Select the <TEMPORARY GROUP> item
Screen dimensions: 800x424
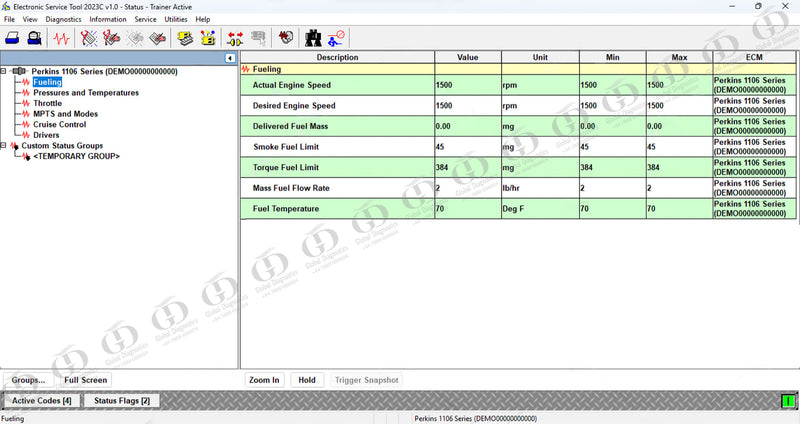click(77, 156)
